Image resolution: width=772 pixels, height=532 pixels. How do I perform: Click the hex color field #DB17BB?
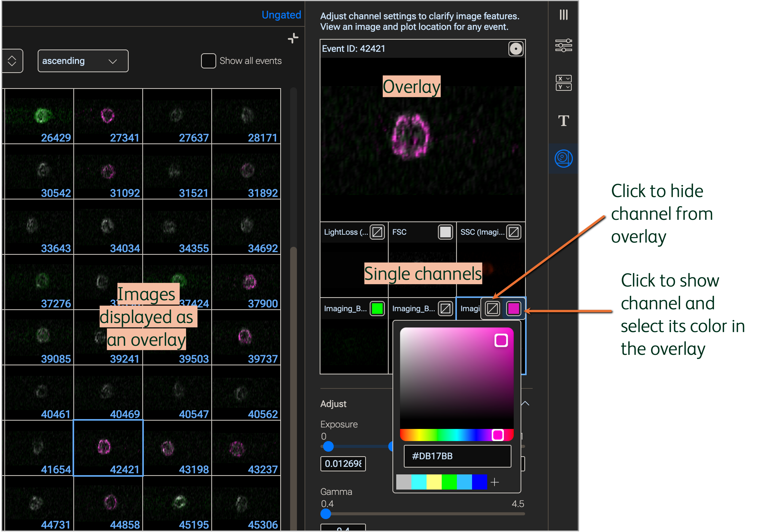point(457,456)
